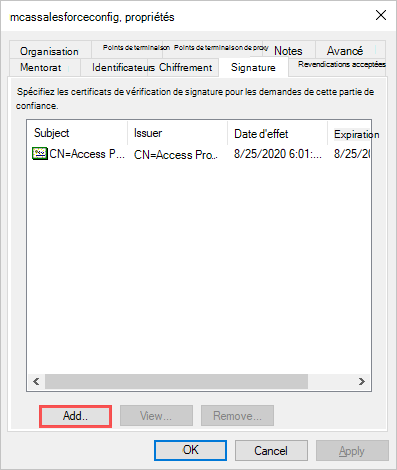Viewport: 397px width, 470px height.
Task: Dismiss the dialog with Cancel
Action: pyautogui.click(x=271, y=450)
